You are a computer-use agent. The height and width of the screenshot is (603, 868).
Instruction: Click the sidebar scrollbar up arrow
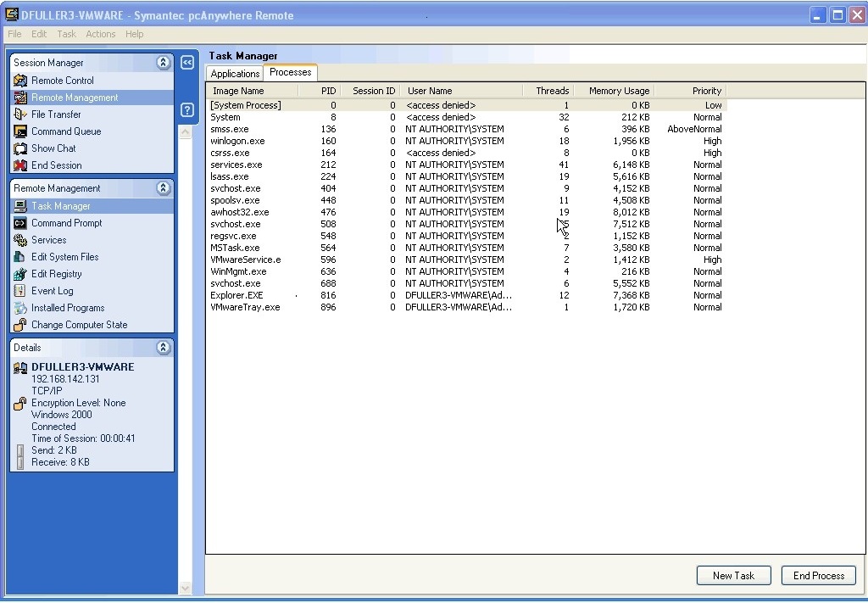(185, 131)
